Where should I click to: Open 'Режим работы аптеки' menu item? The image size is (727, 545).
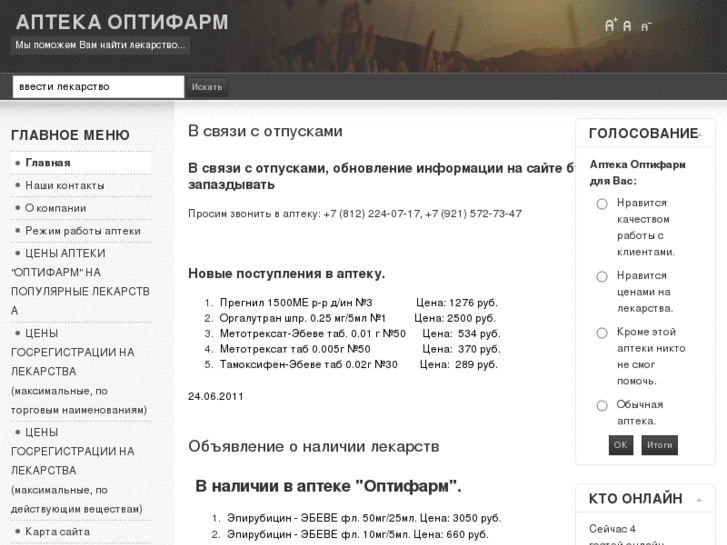click(x=83, y=231)
